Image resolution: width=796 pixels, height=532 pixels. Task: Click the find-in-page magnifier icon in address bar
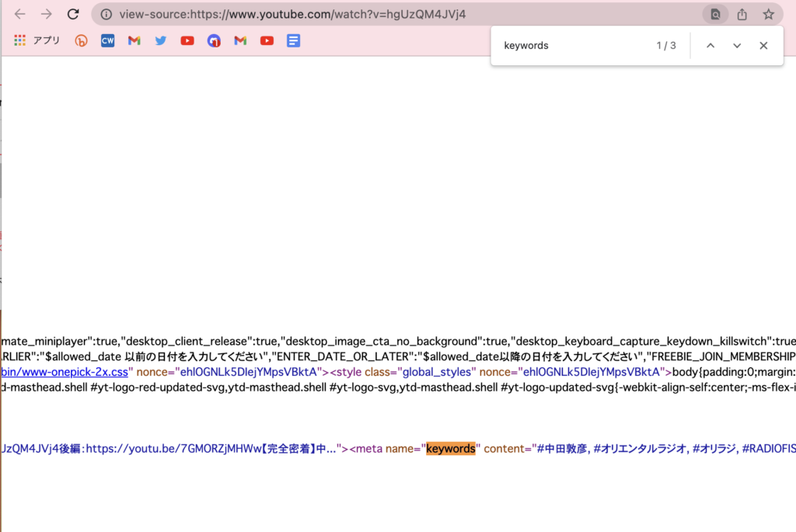click(714, 14)
